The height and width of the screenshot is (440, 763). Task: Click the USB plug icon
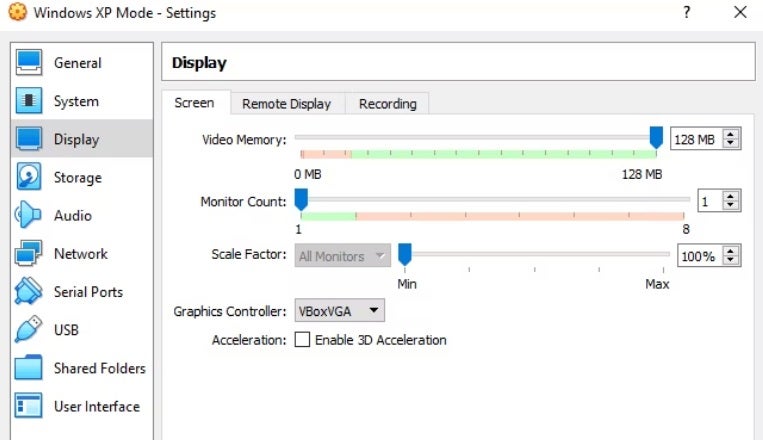[x=29, y=329]
